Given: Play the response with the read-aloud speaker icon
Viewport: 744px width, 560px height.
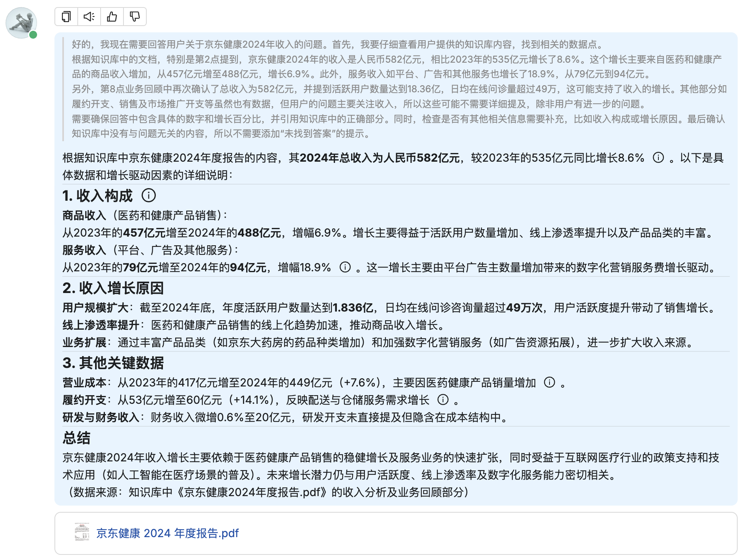Looking at the screenshot, I should pos(89,17).
